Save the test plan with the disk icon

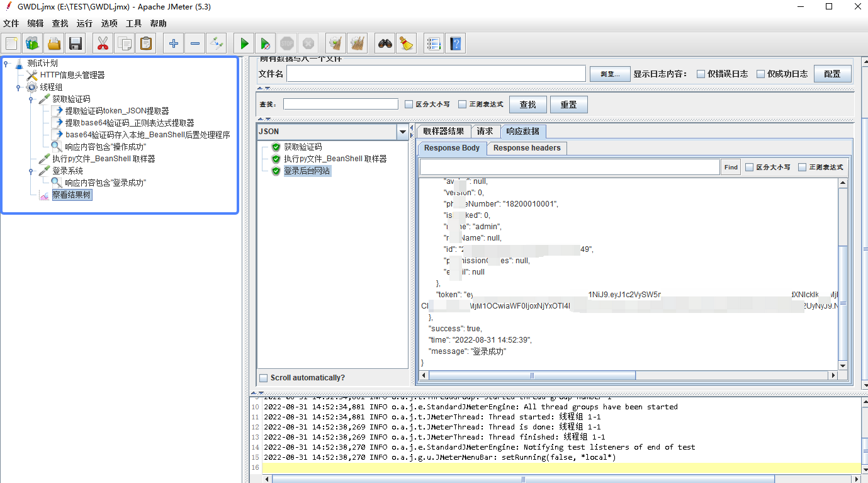pos(76,43)
